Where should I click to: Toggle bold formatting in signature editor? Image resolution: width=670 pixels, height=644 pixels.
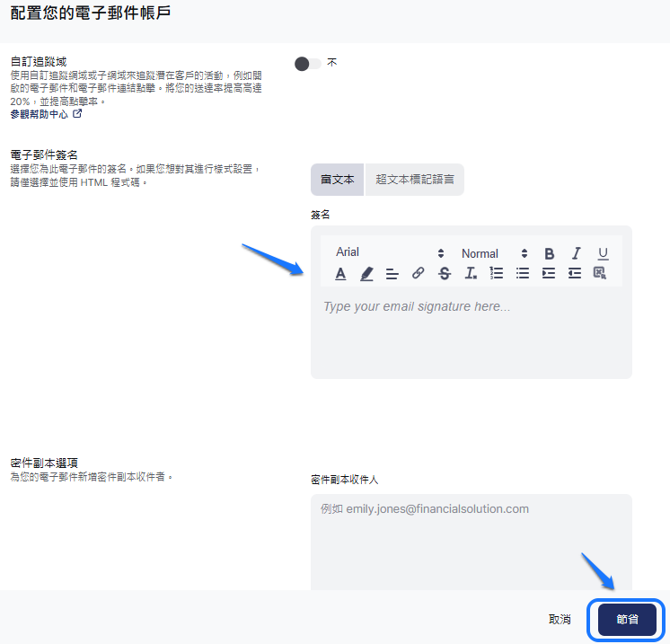click(x=549, y=253)
